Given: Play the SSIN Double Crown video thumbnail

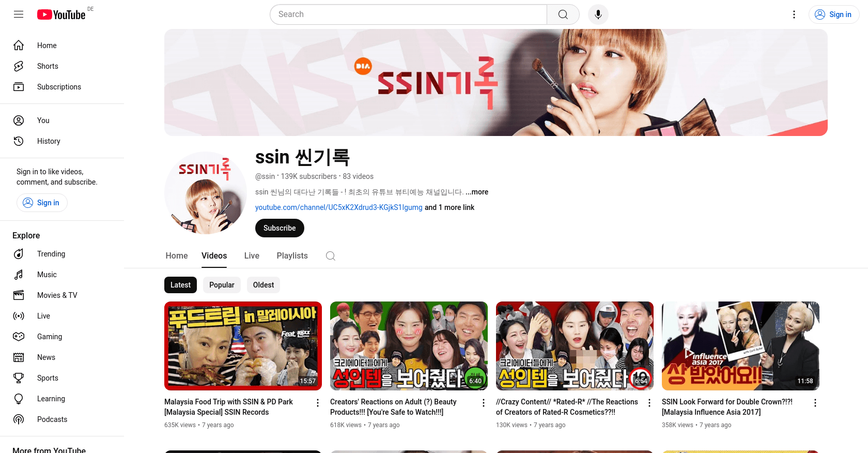Looking at the screenshot, I should [x=740, y=346].
